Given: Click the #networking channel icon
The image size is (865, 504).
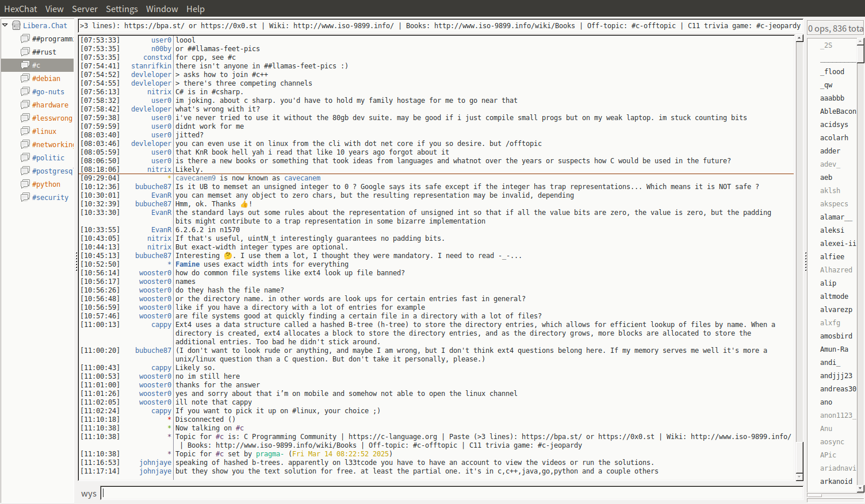Looking at the screenshot, I should [x=25, y=144].
